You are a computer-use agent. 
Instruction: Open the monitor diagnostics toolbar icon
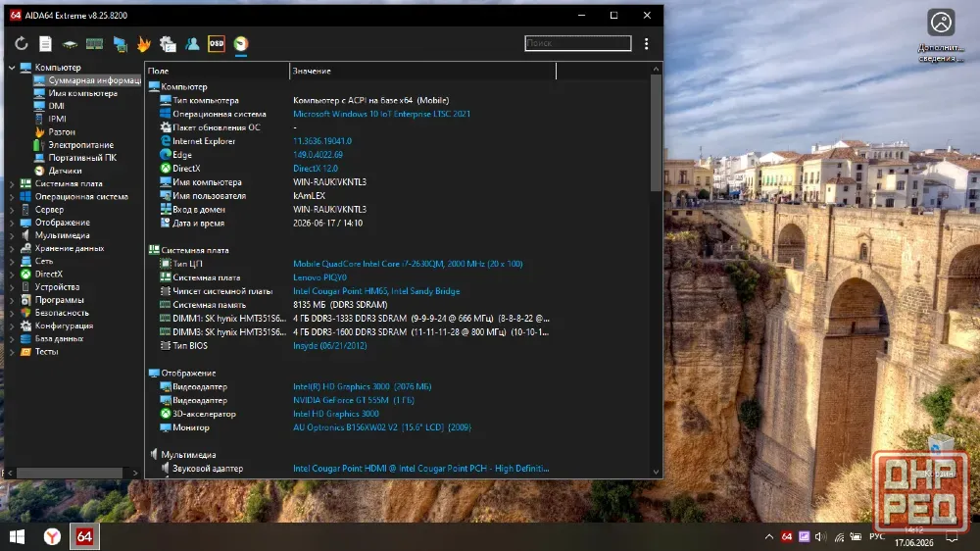coord(120,44)
